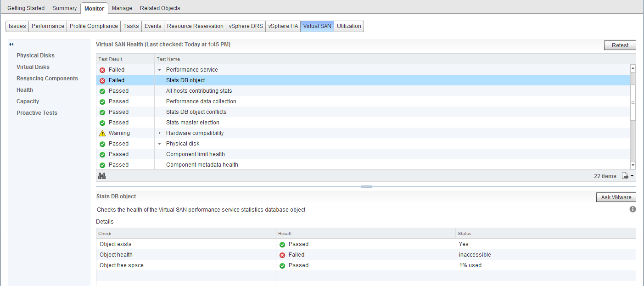
Task: Click the Ask VMware button
Action: [x=616, y=197]
